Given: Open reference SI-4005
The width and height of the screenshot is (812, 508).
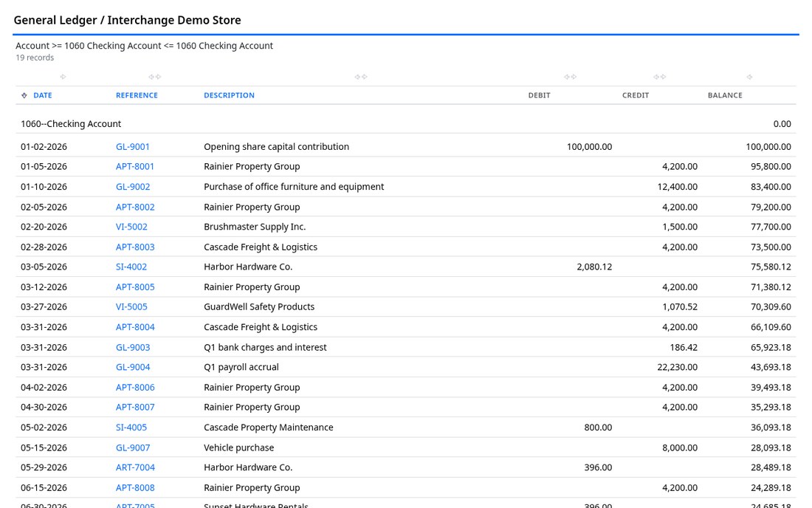Looking at the screenshot, I should (x=131, y=428).
